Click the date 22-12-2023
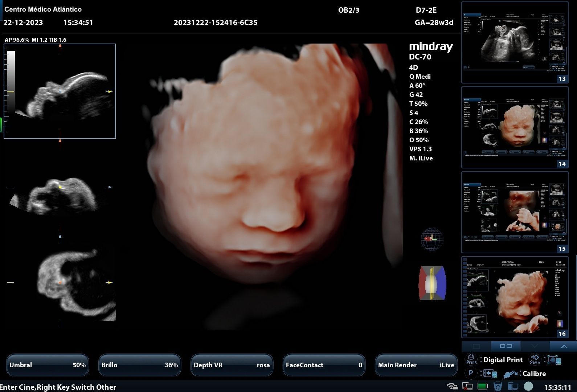 (23, 23)
